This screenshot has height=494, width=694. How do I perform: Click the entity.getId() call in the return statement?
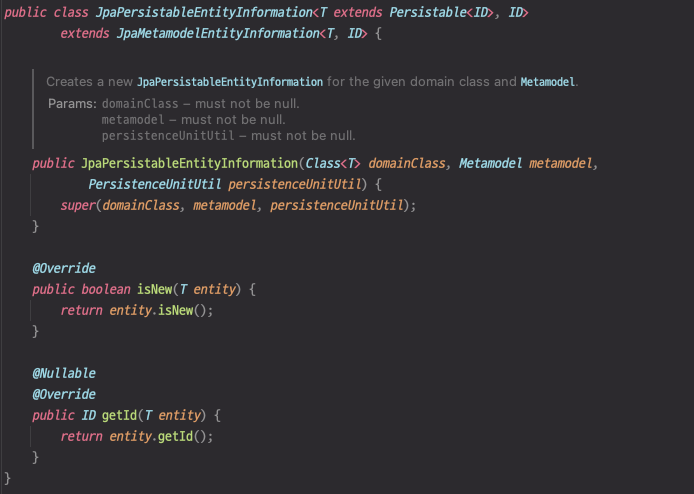pyautogui.click(x=158, y=437)
